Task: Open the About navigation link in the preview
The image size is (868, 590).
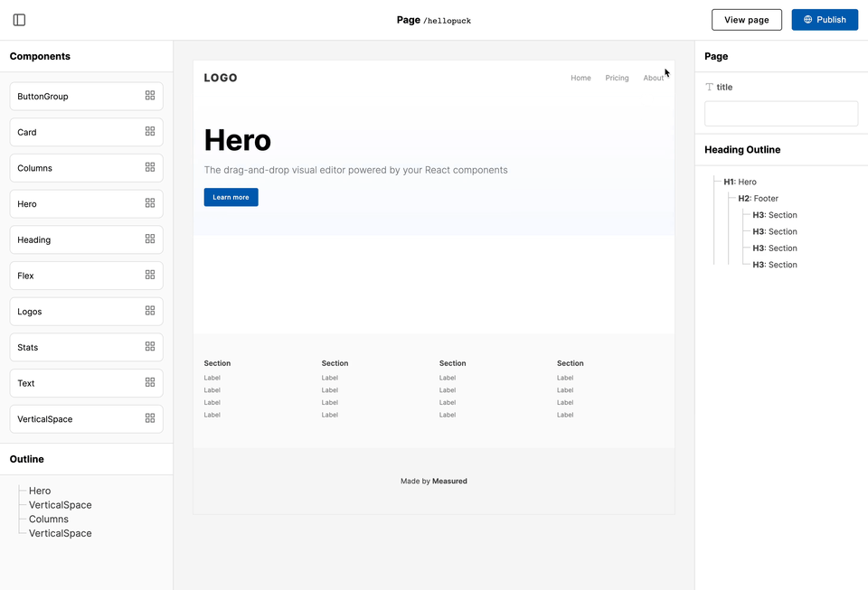Action: pyautogui.click(x=653, y=78)
